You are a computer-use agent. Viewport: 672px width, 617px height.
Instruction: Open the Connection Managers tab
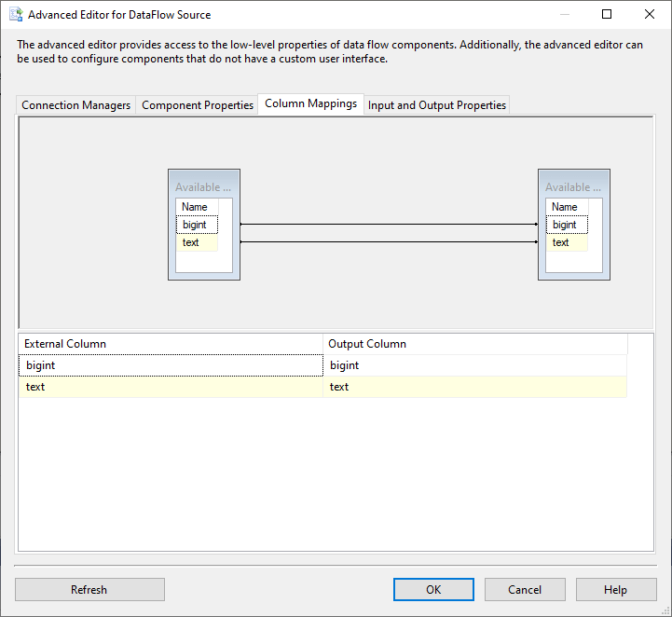75,105
